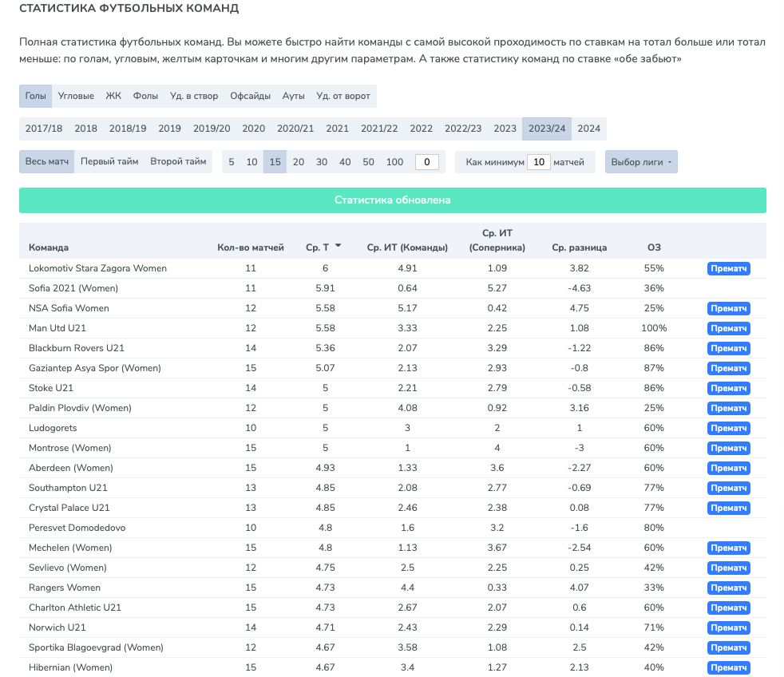This screenshot has width=784, height=677.
Task: Pick season 2022/23
Action: point(463,129)
